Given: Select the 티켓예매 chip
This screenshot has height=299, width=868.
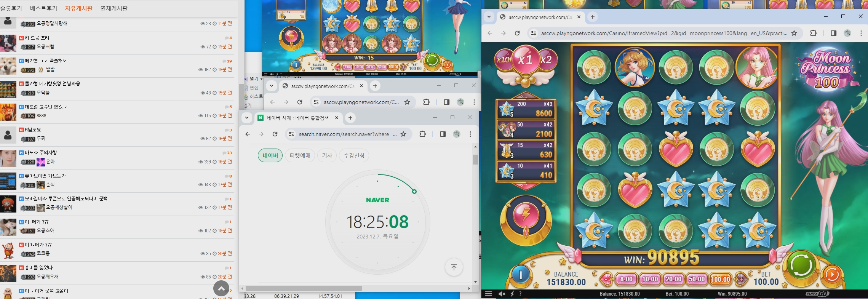Looking at the screenshot, I should click(x=300, y=155).
